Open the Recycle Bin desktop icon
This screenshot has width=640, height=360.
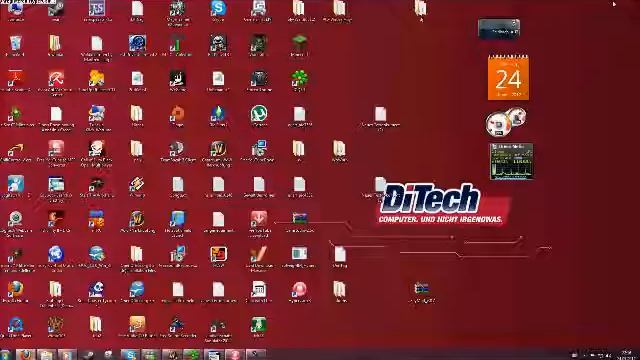[x=15, y=44]
